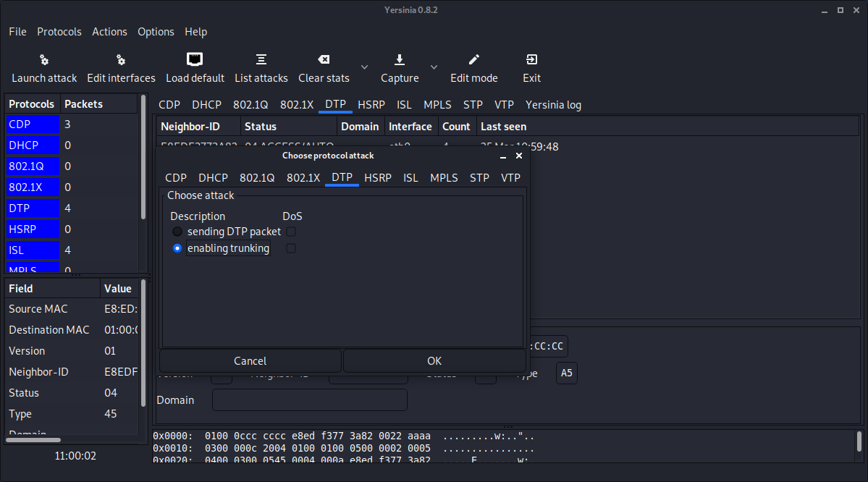This screenshot has width=868, height=482.
Task: Select the sending DTP packet radio button
Action: (177, 232)
